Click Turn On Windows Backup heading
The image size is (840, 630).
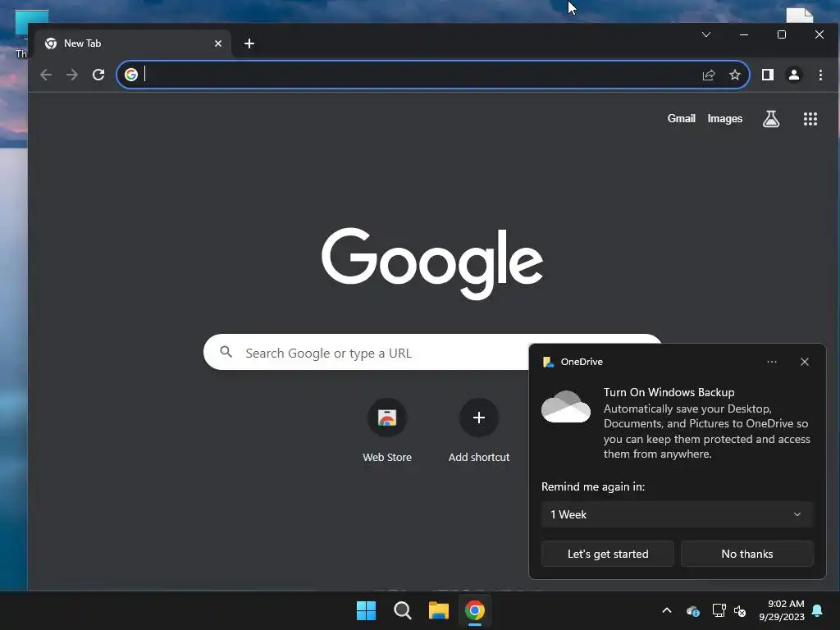669,392
